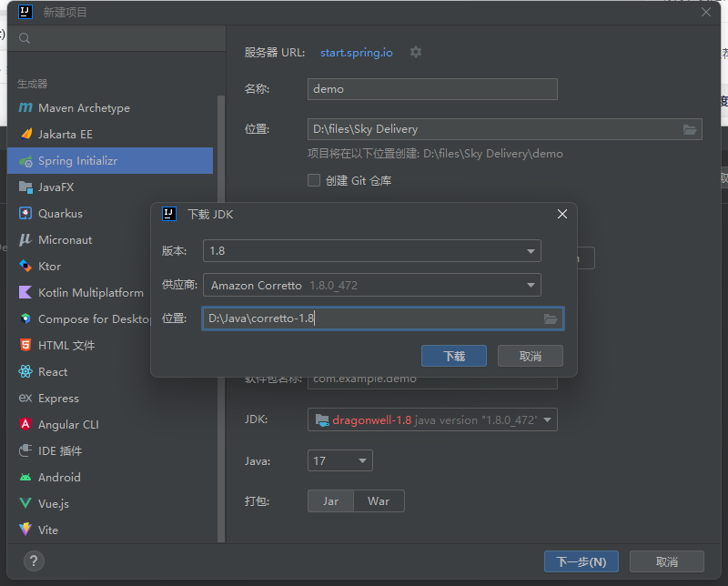728x586 pixels.
Task: Select the Express generator entry
Action: click(110, 398)
